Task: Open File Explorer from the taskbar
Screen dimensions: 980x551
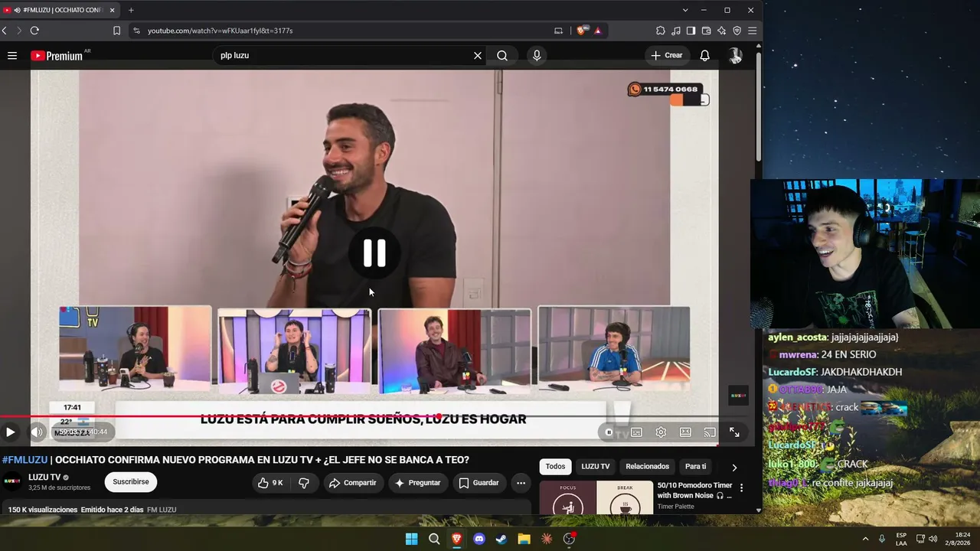Action: point(524,539)
